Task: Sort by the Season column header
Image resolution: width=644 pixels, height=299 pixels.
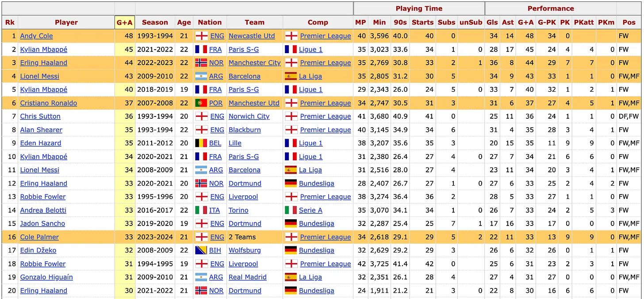Action: pyautogui.click(x=155, y=22)
